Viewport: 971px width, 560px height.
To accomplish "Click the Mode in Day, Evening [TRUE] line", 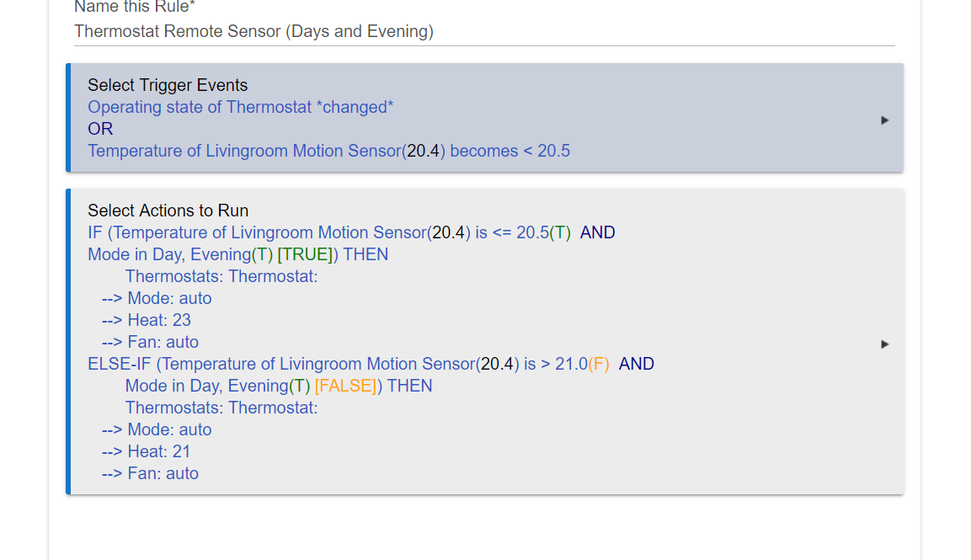I will 237,254.
